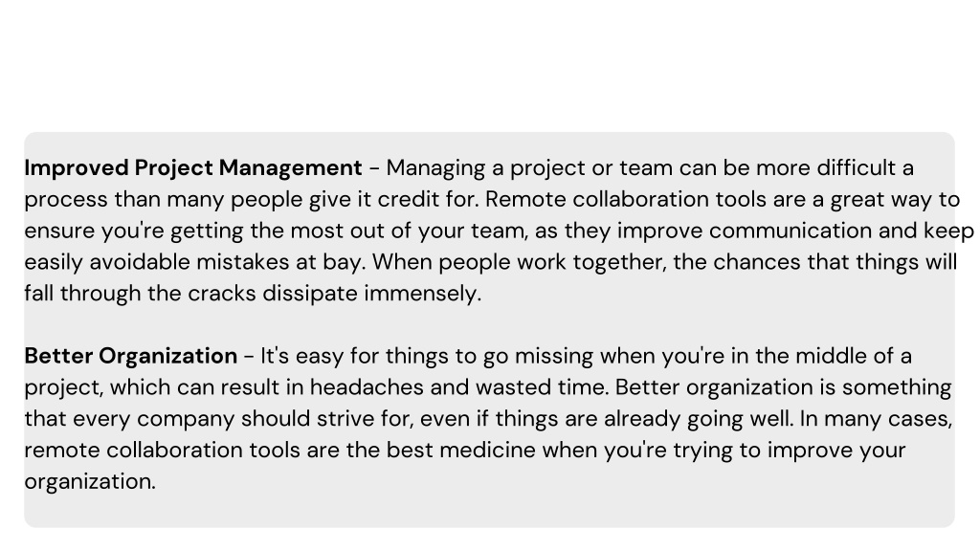Image resolution: width=980 pixels, height=551 pixels.
Task: Click the bold Better Organization heading
Action: click(130, 356)
